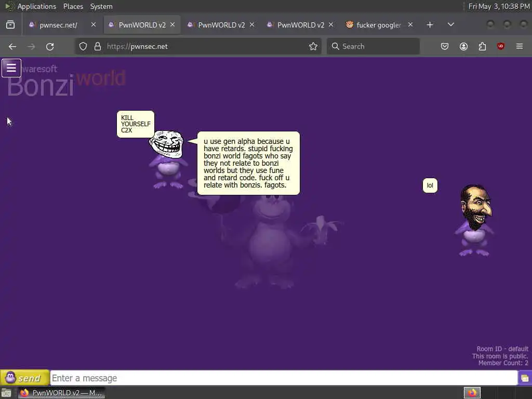
Task: Go back with the browser back arrow
Action: pyautogui.click(x=12, y=46)
